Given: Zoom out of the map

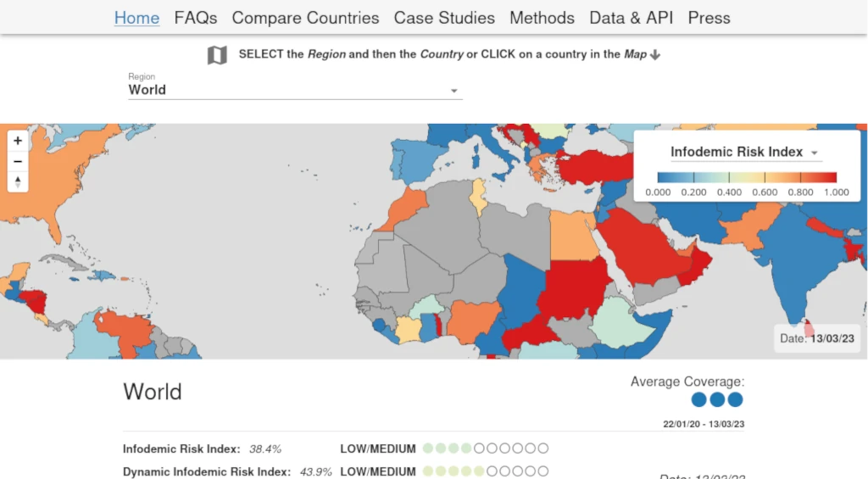Looking at the screenshot, I should pyautogui.click(x=18, y=161).
